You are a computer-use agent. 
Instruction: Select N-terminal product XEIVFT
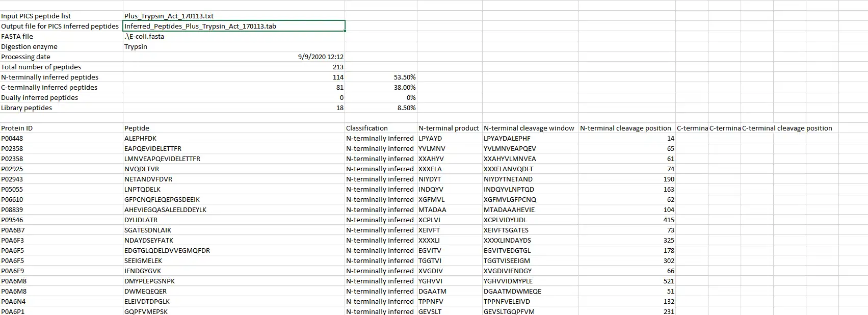click(450, 230)
